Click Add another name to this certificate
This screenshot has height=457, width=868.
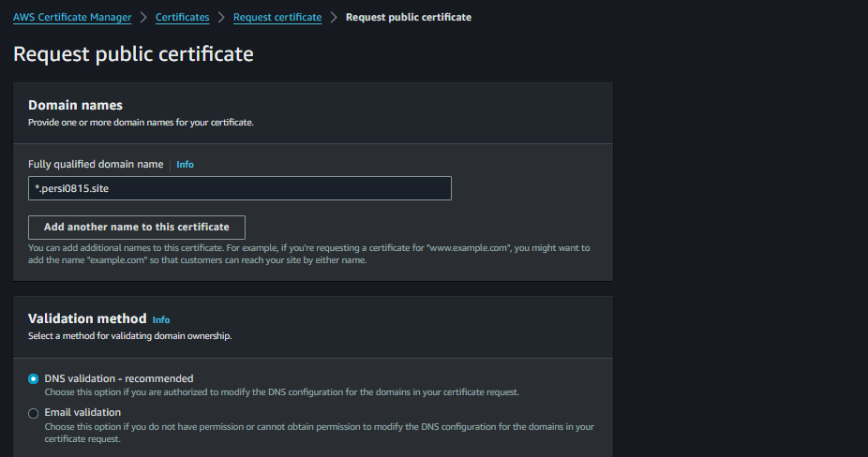(137, 228)
